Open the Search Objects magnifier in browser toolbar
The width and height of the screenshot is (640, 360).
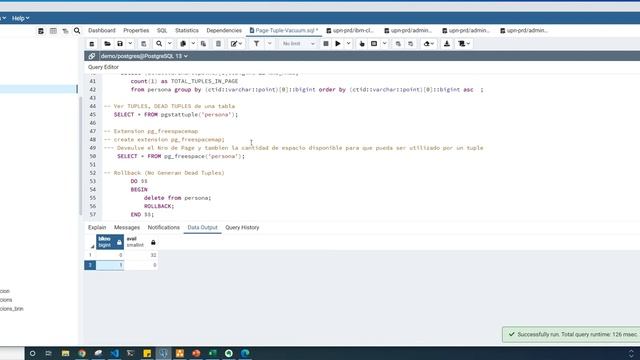point(77,31)
